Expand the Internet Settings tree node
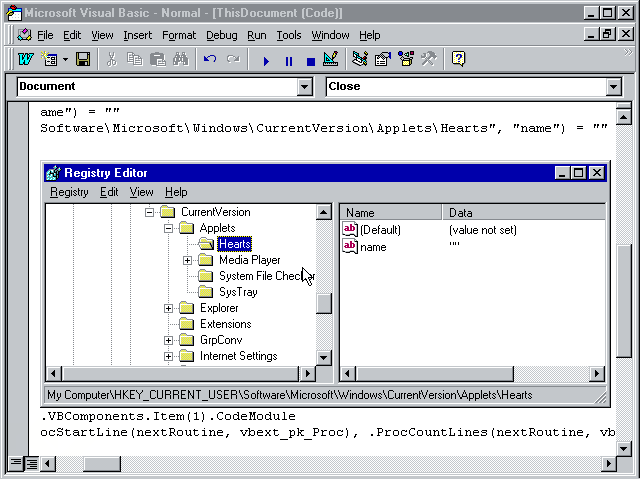This screenshot has height=480, width=640. (168, 356)
